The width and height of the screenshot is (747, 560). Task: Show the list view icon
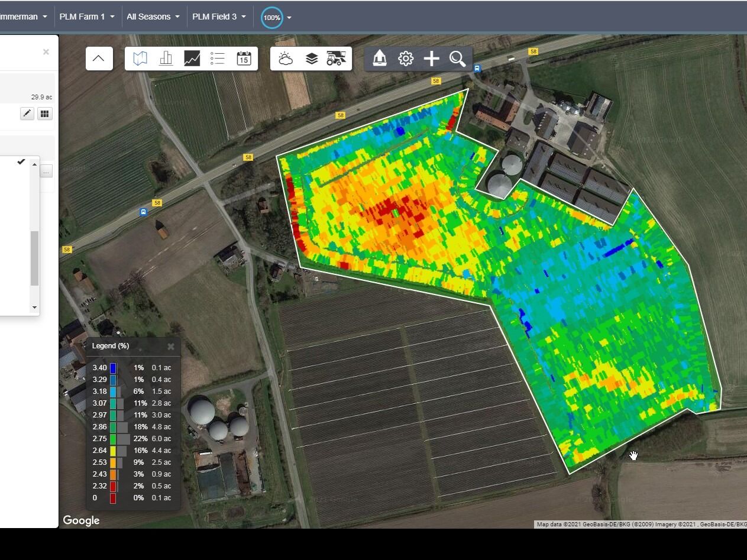[x=218, y=59]
